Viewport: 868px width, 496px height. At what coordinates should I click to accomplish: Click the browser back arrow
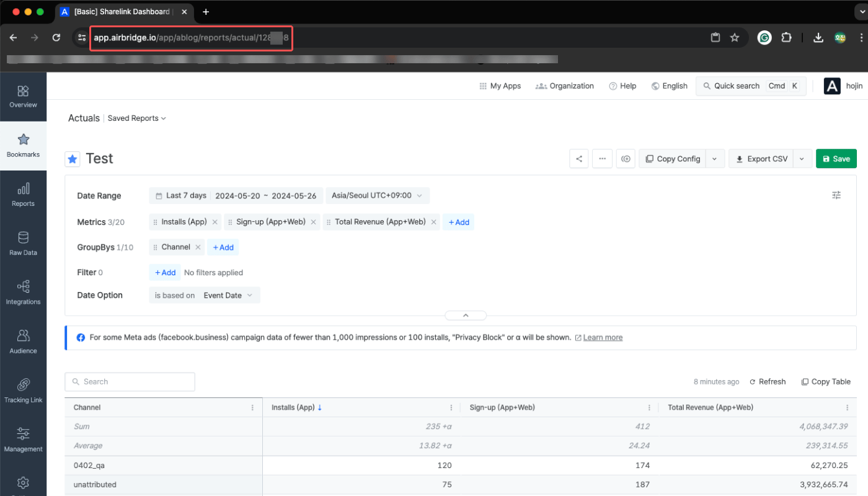14,38
